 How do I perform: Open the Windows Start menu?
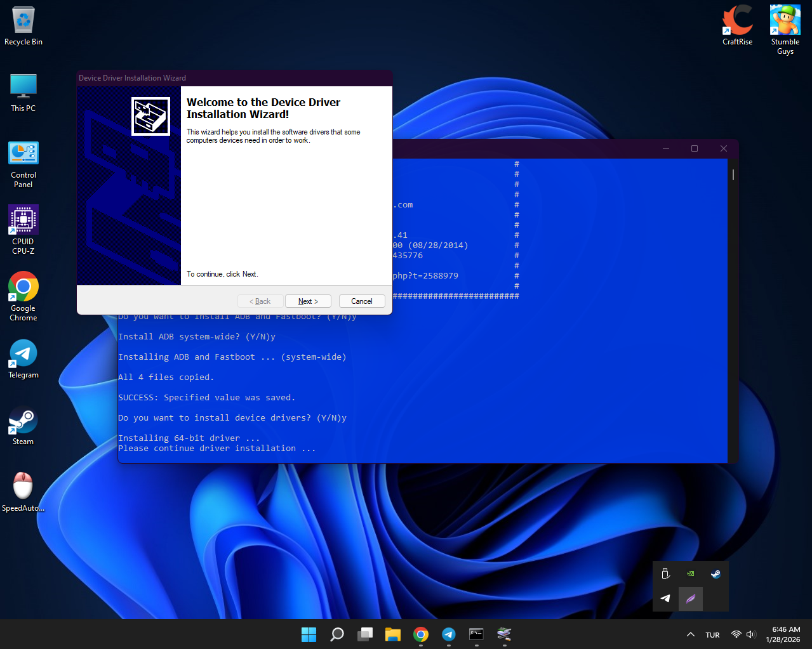(x=309, y=634)
